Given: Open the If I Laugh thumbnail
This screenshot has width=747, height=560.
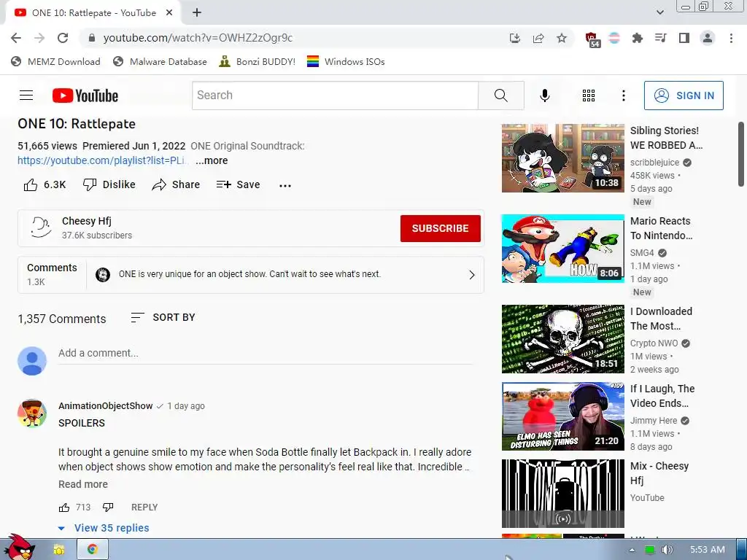Looking at the screenshot, I should pos(562,416).
